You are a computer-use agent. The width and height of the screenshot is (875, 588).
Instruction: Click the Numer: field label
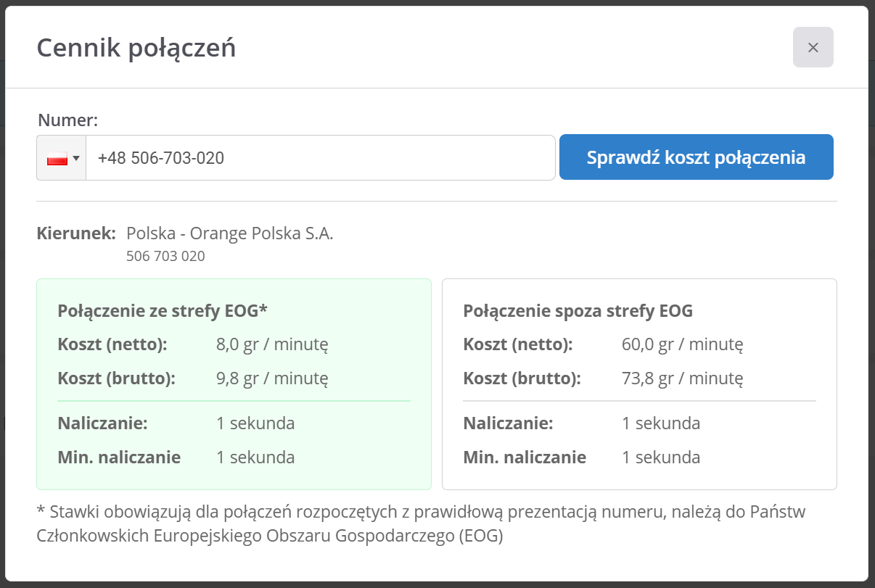tap(67, 120)
